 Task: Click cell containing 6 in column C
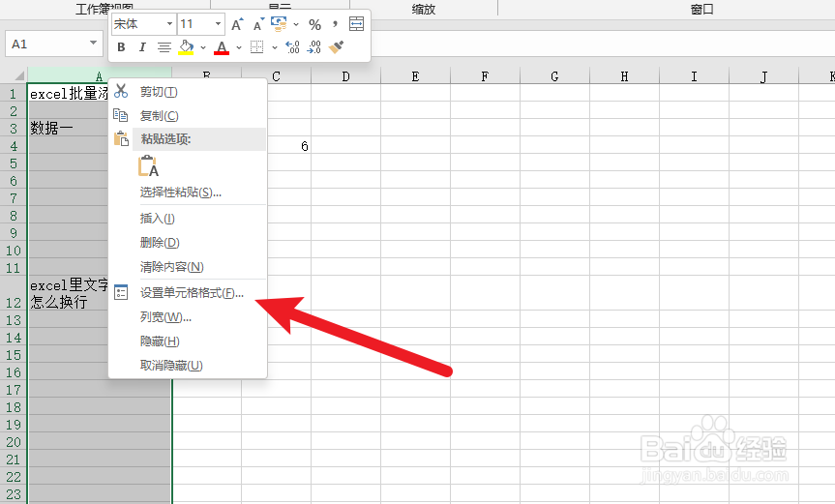276,146
